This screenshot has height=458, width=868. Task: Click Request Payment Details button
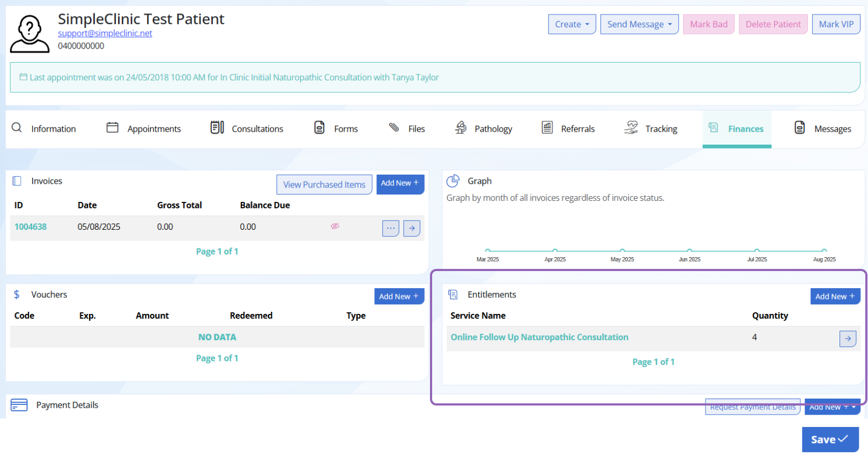coord(753,407)
